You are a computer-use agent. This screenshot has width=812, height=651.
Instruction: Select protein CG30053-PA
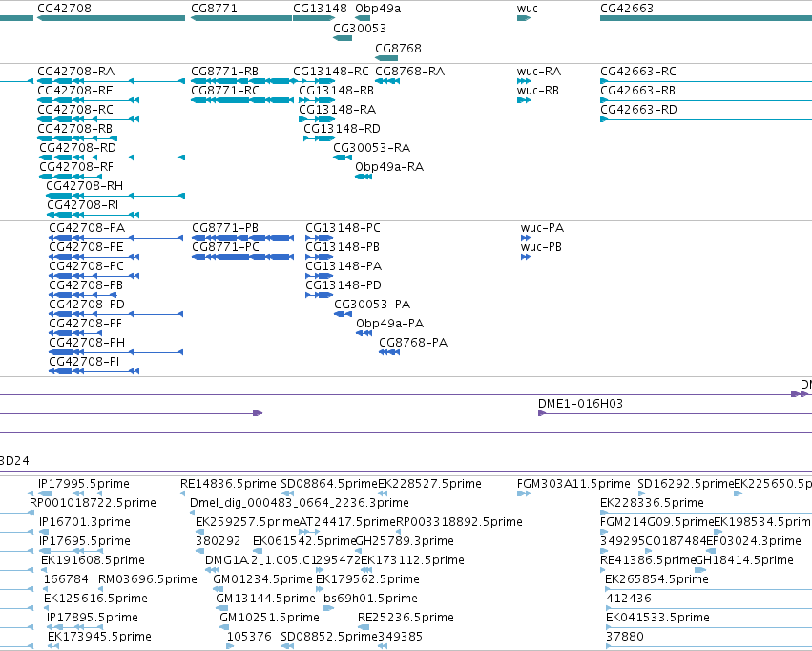[372, 304]
